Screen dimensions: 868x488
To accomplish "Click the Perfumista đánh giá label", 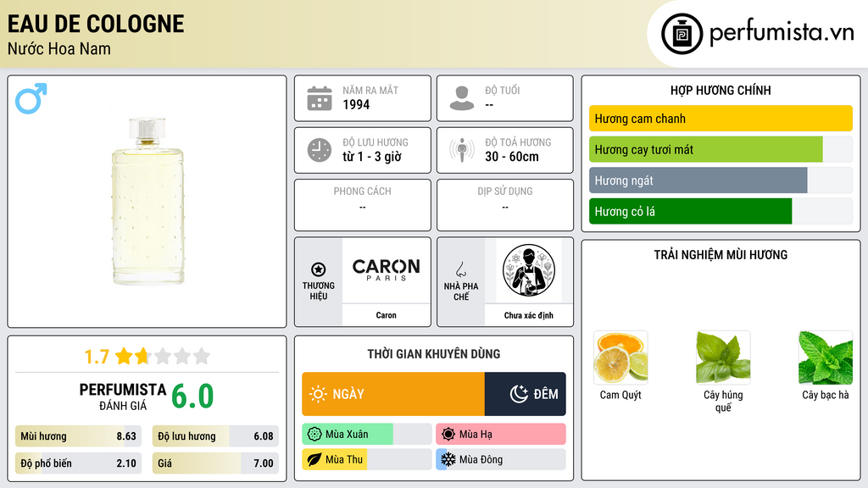I will (x=123, y=396).
